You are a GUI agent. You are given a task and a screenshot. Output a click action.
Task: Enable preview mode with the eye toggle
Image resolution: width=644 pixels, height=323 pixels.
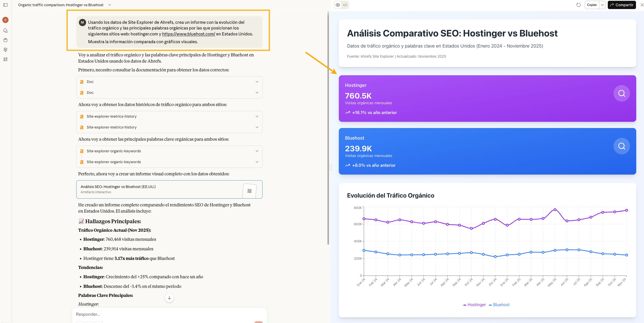click(338, 5)
